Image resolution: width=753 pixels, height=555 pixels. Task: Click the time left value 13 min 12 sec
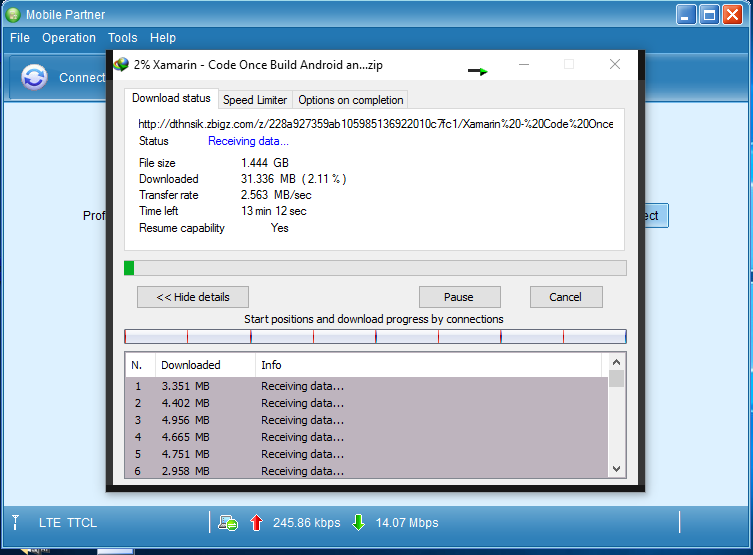[x=274, y=211]
